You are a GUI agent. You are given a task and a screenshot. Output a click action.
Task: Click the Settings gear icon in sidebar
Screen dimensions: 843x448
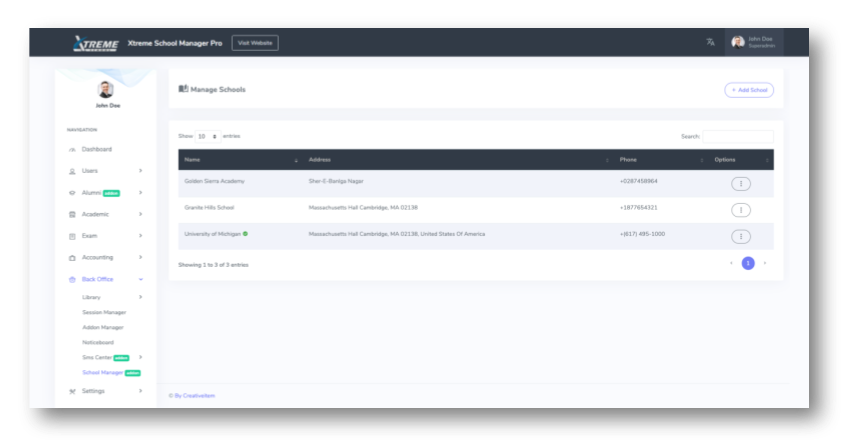pyautogui.click(x=72, y=391)
